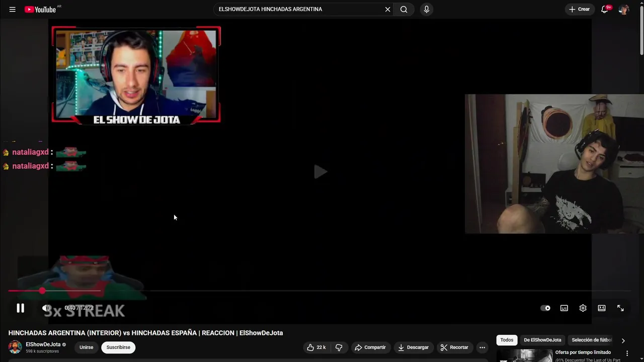Go to YouTube home via logo
644x362 pixels.
click(x=40, y=9)
